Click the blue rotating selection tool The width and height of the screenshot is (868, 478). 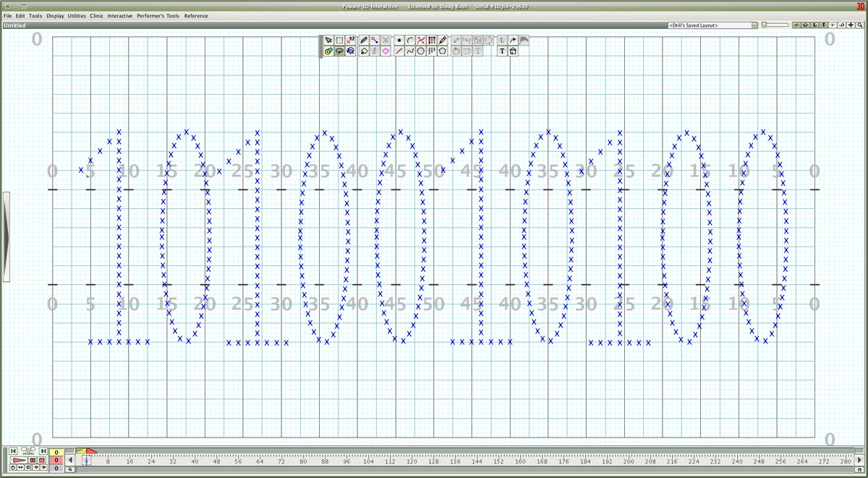(350, 51)
